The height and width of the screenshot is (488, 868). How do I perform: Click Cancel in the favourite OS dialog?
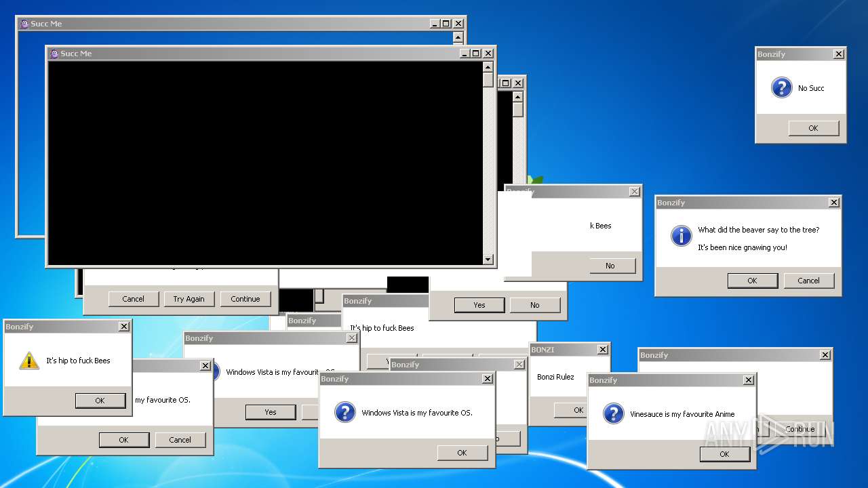coord(180,440)
